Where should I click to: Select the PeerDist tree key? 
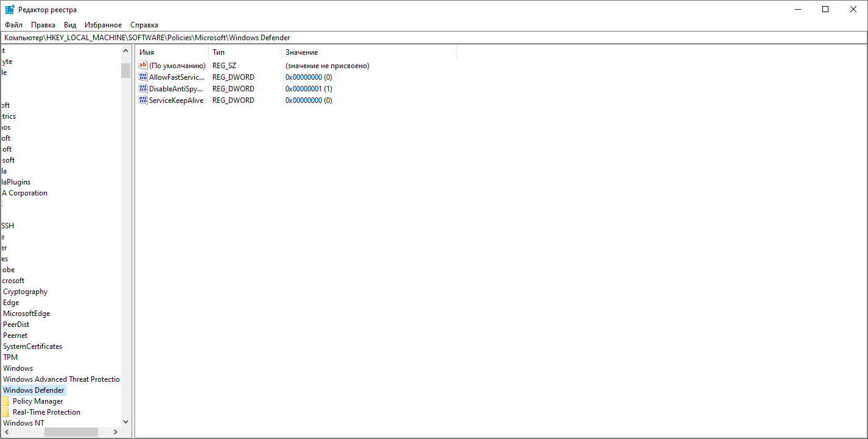click(x=16, y=325)
